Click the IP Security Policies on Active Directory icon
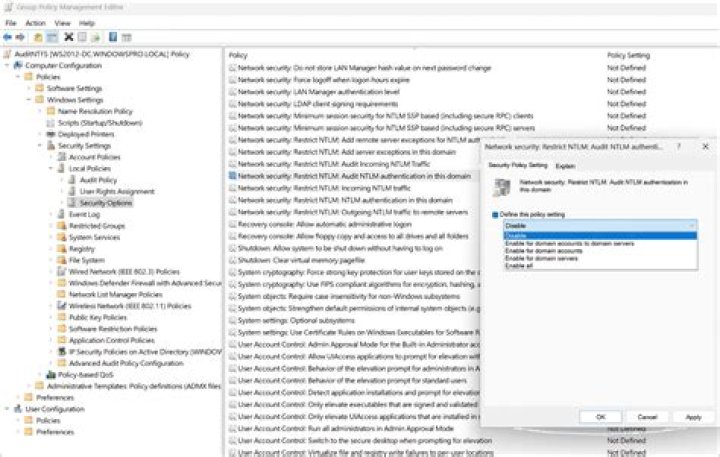This screenshot has height=457, width=720. pyautogui.click(x=62, y=352)
